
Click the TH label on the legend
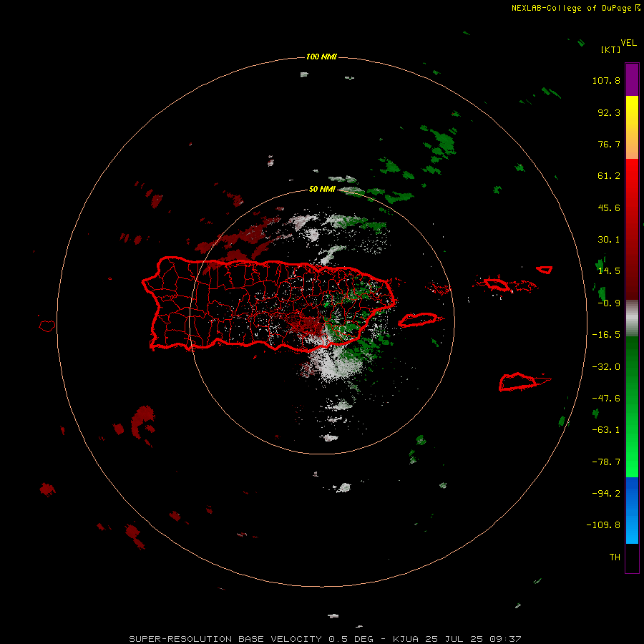pos(615,557)
